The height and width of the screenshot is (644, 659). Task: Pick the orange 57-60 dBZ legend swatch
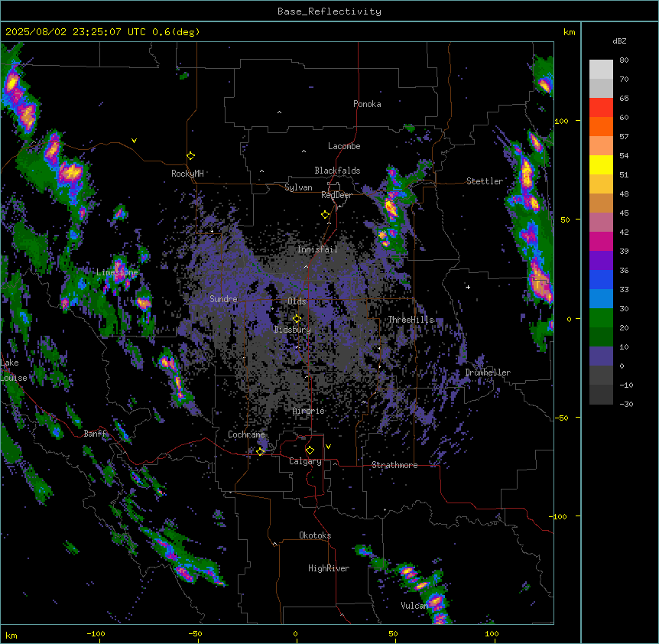(601, 126)
